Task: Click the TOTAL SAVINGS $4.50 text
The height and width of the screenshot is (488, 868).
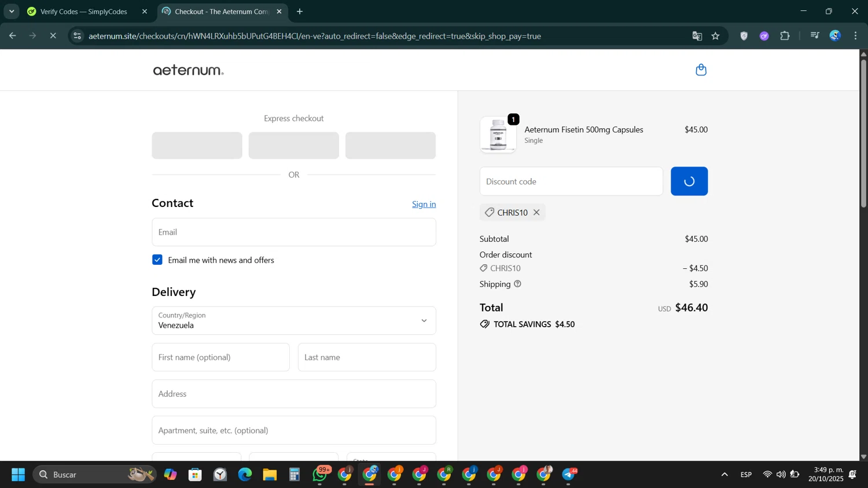Action: (x=534, y=324)
